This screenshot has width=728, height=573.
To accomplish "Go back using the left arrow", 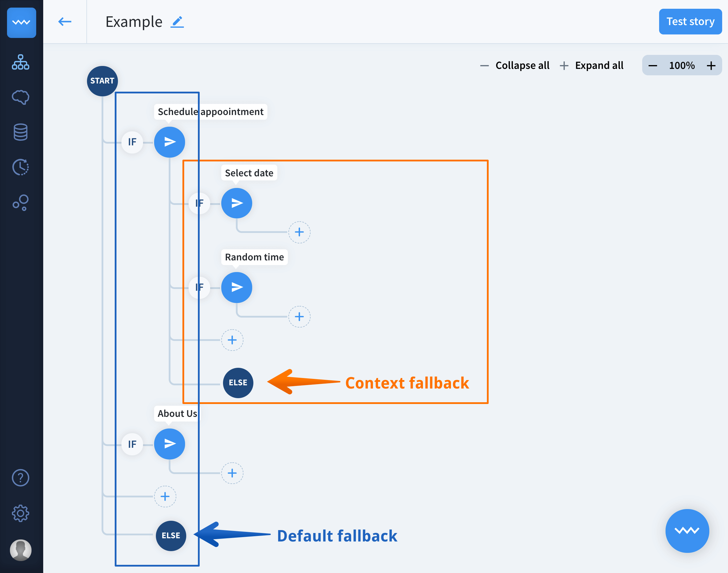I will tap(65, 22).
